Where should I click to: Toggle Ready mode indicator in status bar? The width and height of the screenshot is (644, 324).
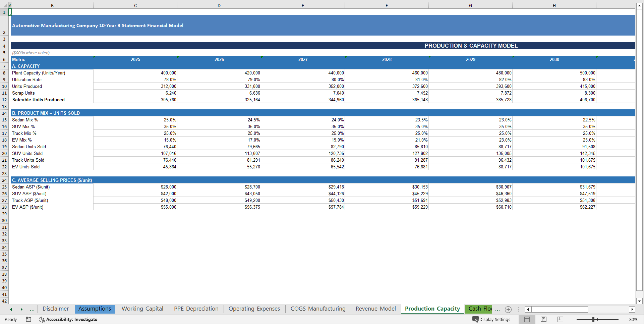click(10, 319)
